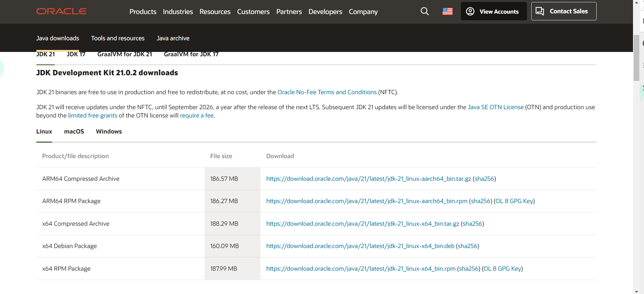The image size is (644, 294).
Task: Open the search magnifier icon
Action: (x=425, y=11)
